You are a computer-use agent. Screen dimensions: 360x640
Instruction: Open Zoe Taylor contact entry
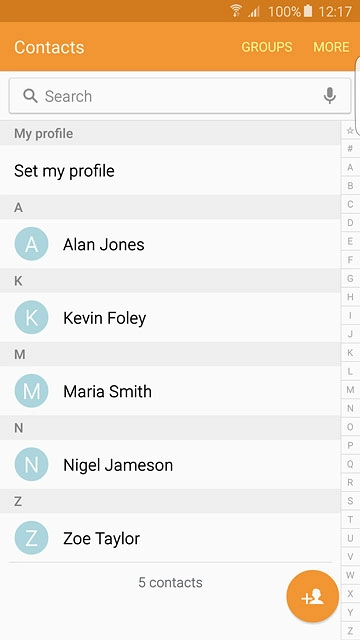pyautogui.click(x=170, y=538)
